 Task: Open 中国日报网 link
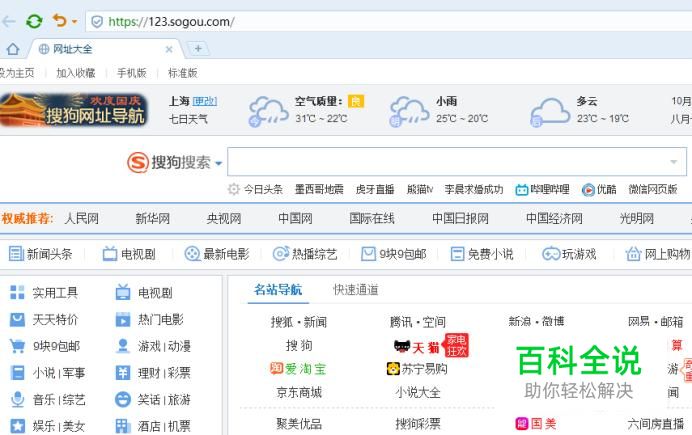pyautogui.click(x=460, y=218)
